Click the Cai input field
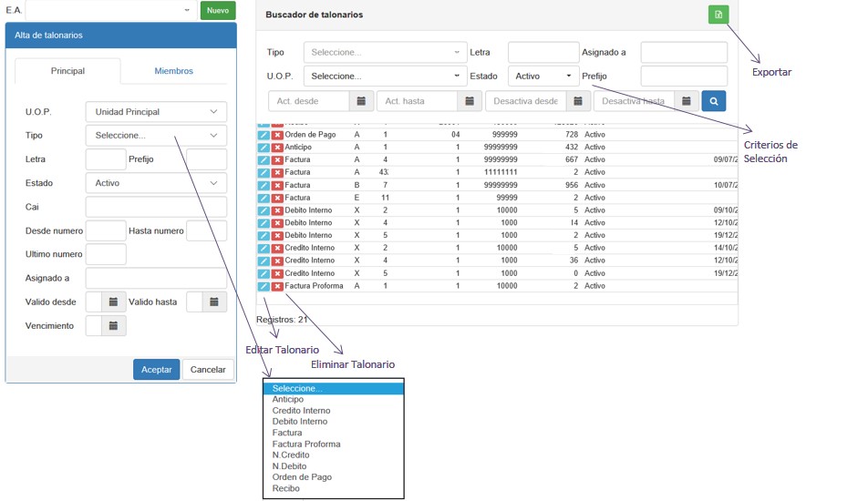 (x=156, y=207)
